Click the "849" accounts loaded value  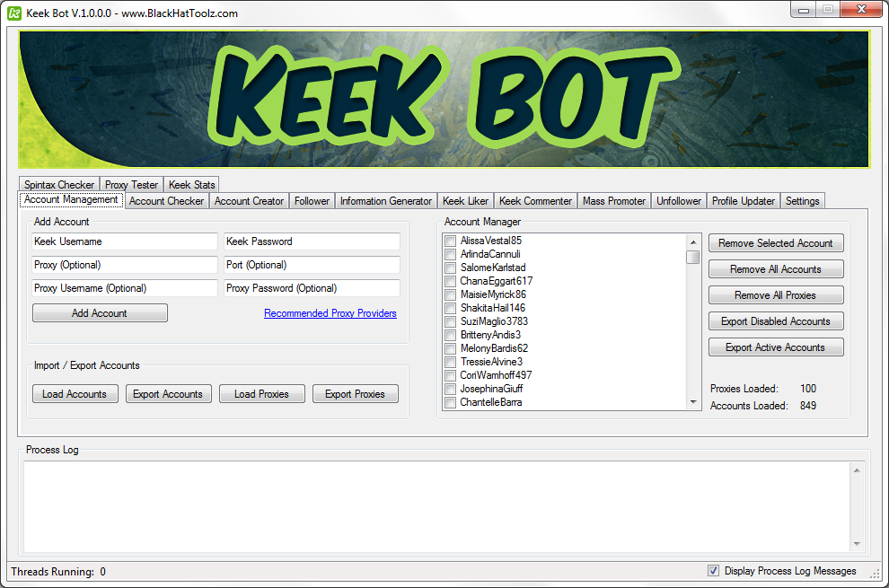[x=808, y=406]
